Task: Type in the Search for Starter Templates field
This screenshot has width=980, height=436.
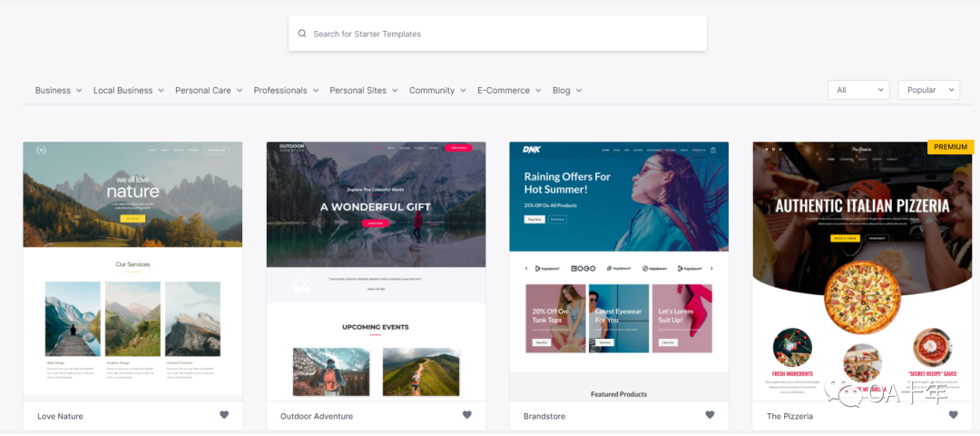Action: 499,34
